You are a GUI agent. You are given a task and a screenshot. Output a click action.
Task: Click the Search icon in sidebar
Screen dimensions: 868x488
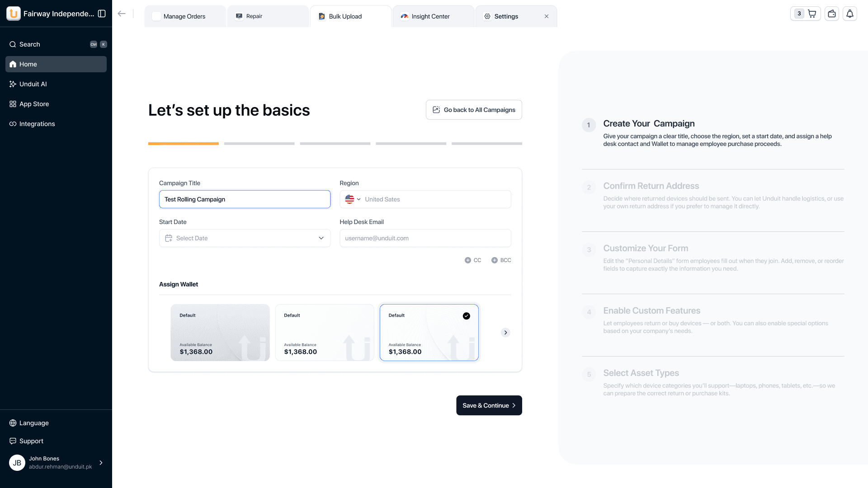(x=12, y=44)
